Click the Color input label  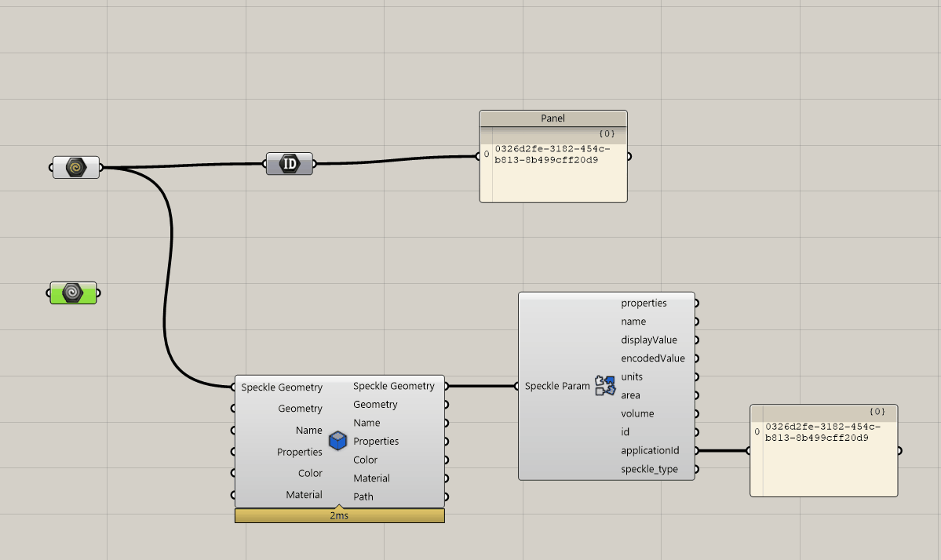310,473
